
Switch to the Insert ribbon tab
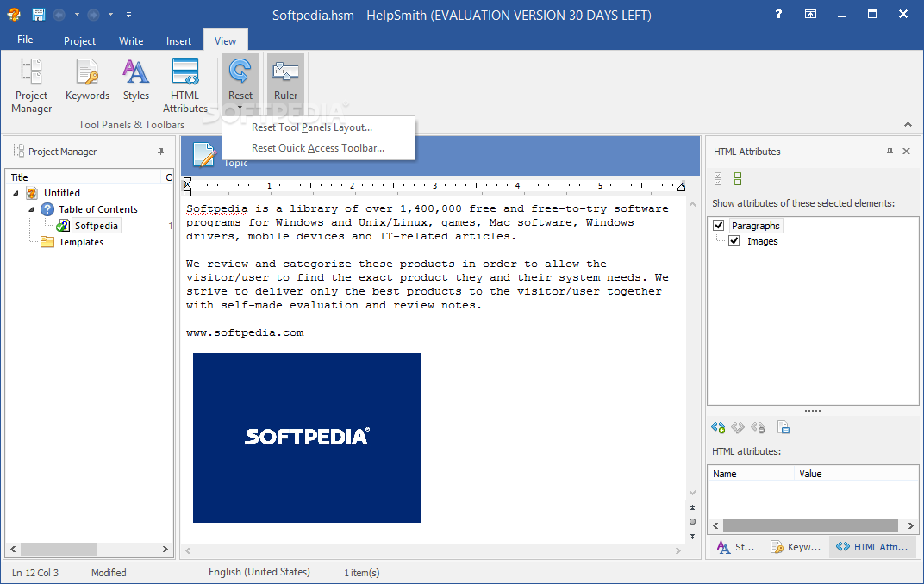tap(178, 40)
